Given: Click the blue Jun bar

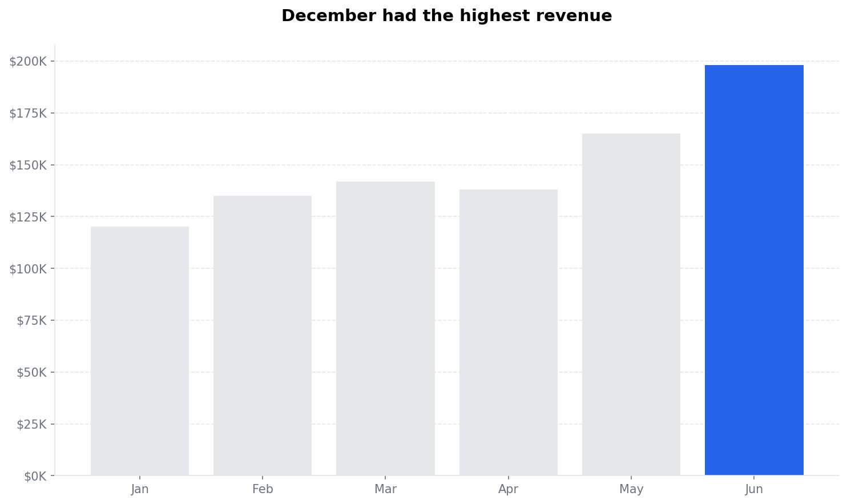Looking at the screenshot, I should (x=754, y=270).
